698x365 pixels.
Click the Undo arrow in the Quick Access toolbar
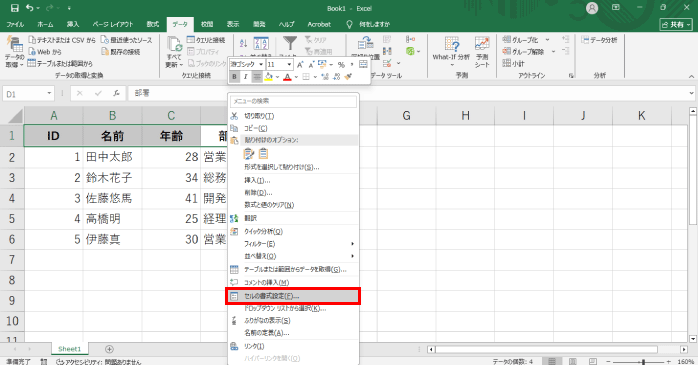30,8
